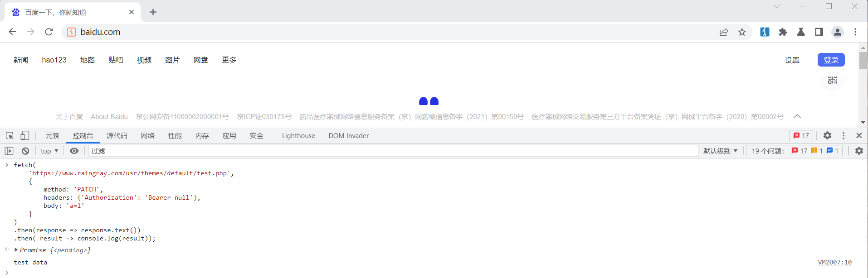Open console settings gear beside issues

click(x=859, y=151)
